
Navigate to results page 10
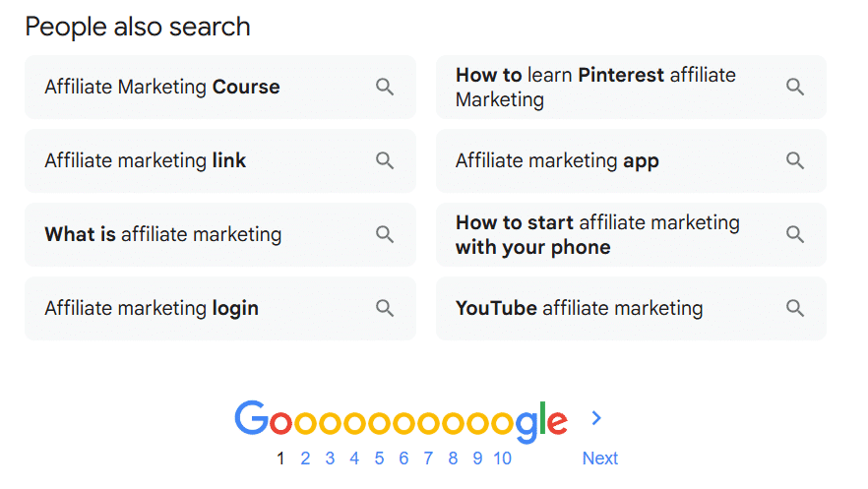(x=502, y=458)
